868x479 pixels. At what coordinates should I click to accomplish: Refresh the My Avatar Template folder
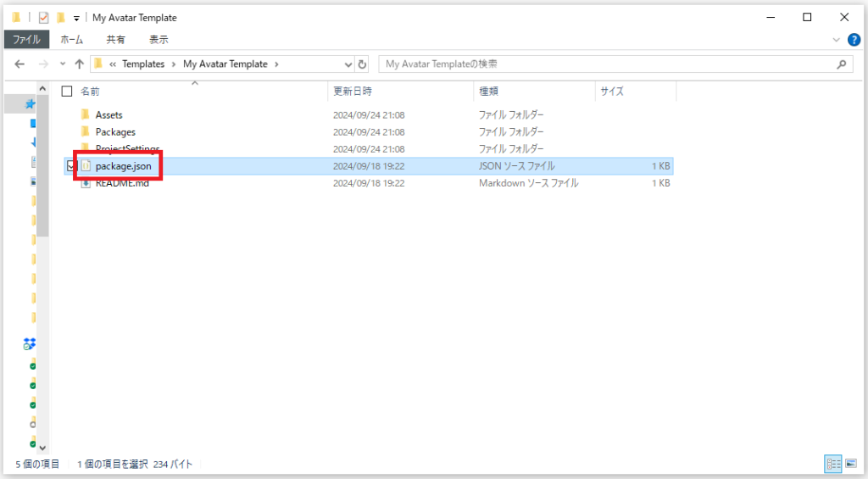(362, 64)
